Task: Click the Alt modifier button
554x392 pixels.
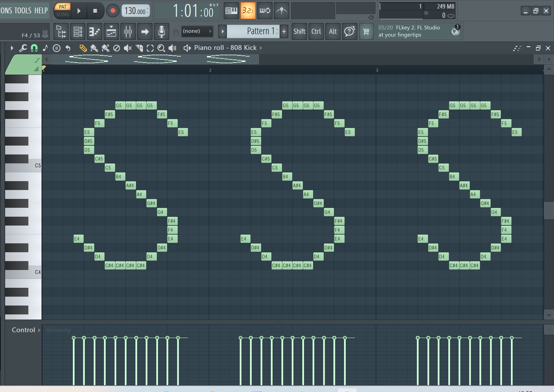Action: 333,31
